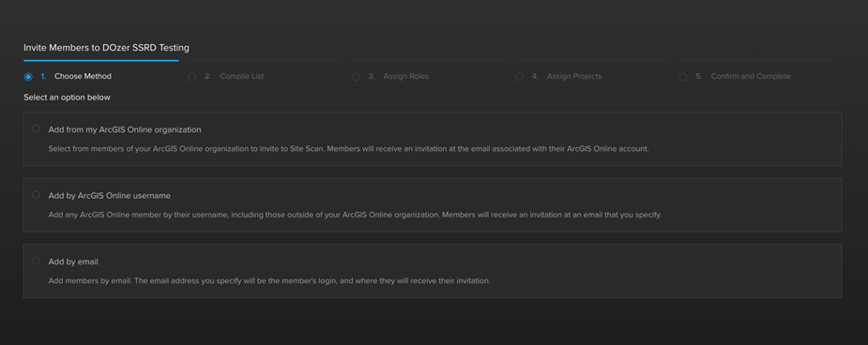Click the step 1 Choose Method radio indicator
Screen dimensions: 868x345
coord(28,77)
